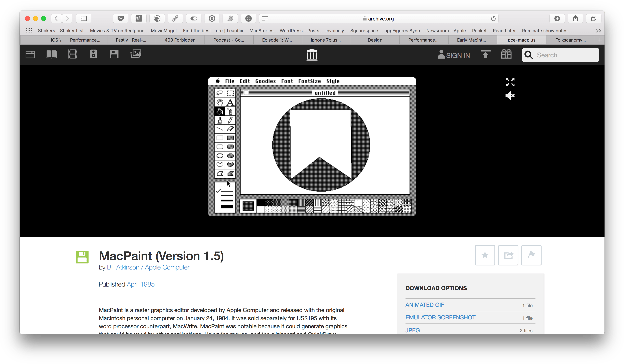Select the Pencil tool in the palette
Screen dimensions: 624x364
(x=230, y=120)
